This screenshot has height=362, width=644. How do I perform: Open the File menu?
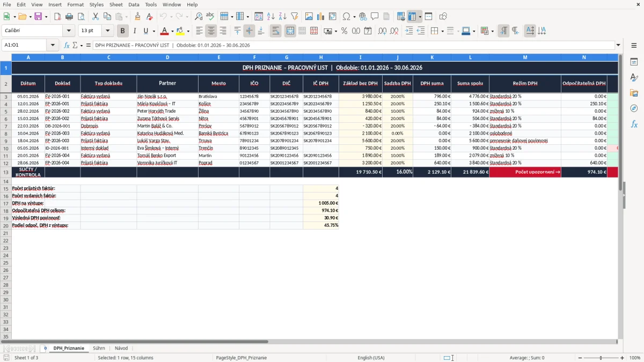(x=7, y=4)
